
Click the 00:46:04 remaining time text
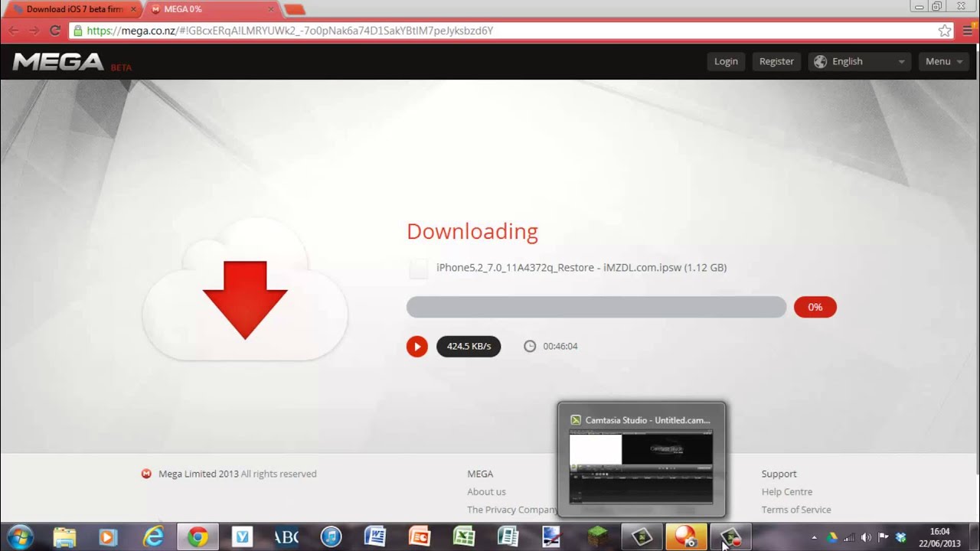(x=560, y=346)
